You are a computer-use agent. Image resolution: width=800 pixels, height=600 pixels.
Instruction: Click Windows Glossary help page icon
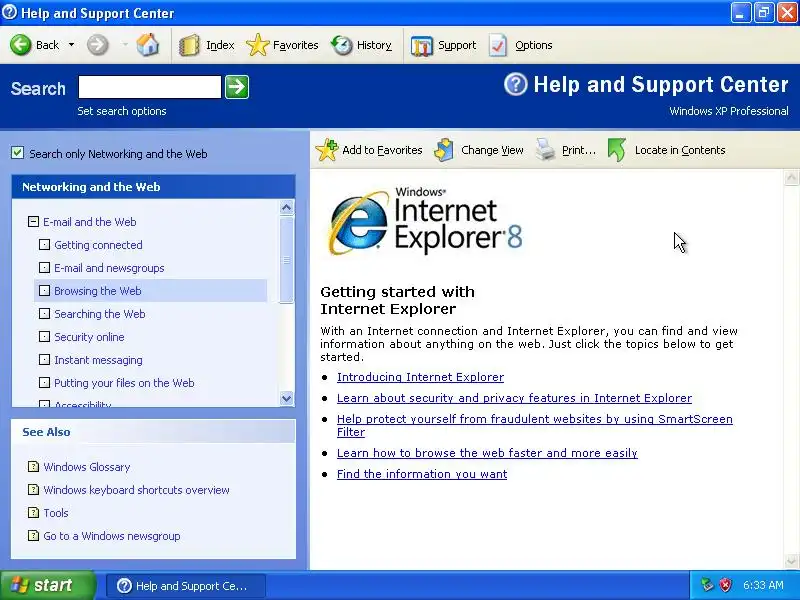(x=33, y=466)
